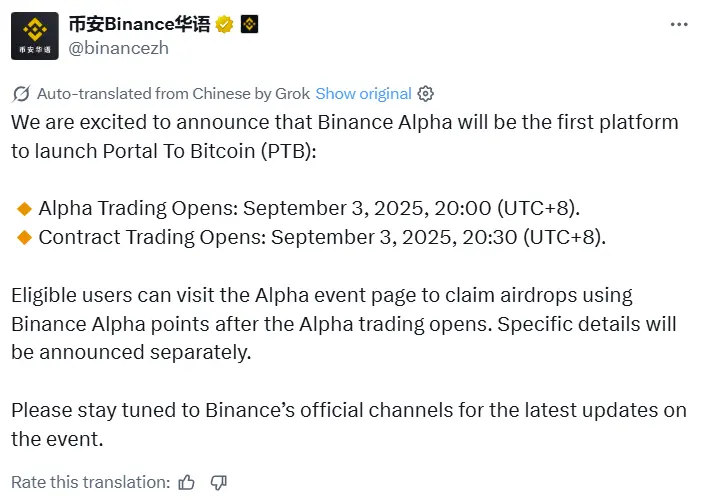The width and height of the screenshot is (705, 498).
Task: Rate translation with thumbs up
Action: (x=186, y=481)
